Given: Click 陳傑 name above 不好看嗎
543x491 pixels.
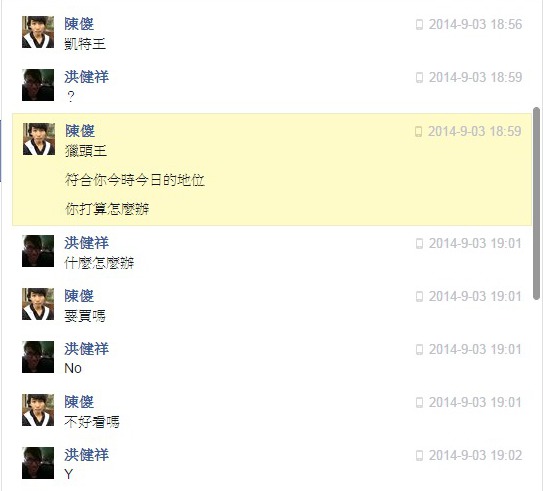Looking at the screenshot, I should click(x=79, y=402).
